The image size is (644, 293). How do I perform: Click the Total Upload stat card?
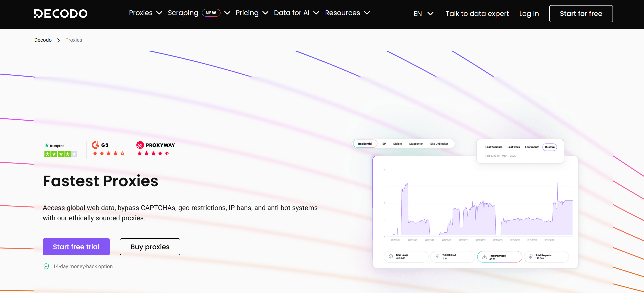453,257
